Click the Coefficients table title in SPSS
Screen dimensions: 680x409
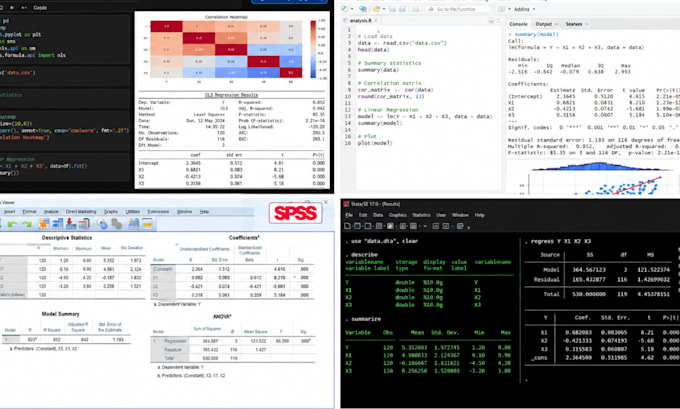(244, 238)
